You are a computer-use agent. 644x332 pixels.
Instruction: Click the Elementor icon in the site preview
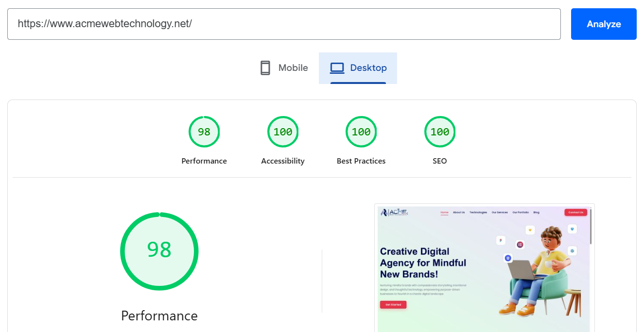[x=520, y=245]
